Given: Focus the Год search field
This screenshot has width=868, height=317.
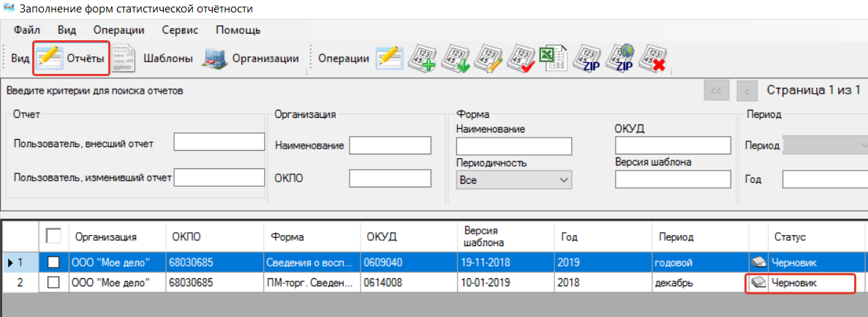Looking at the screenshot, I should (825, 179).
